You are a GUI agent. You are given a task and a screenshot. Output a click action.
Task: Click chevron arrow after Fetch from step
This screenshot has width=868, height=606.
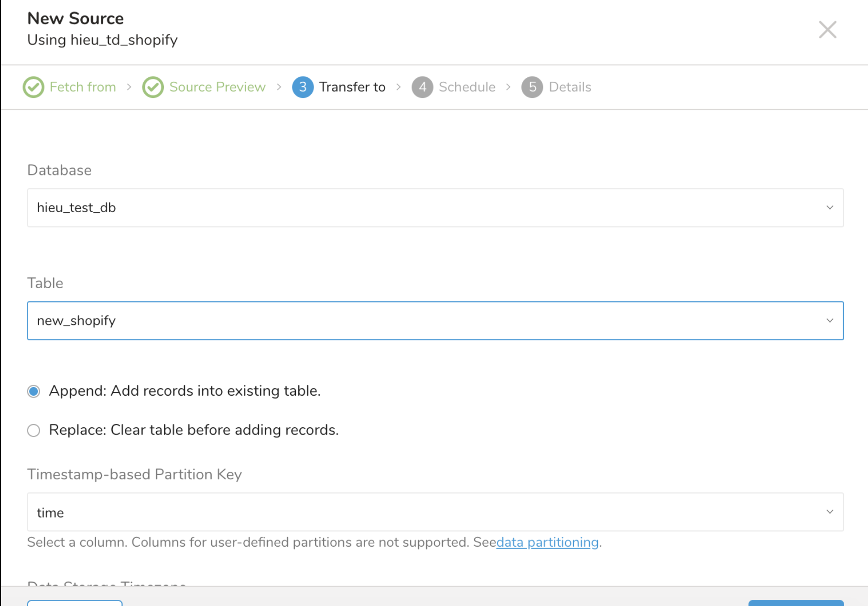(129, 87)
